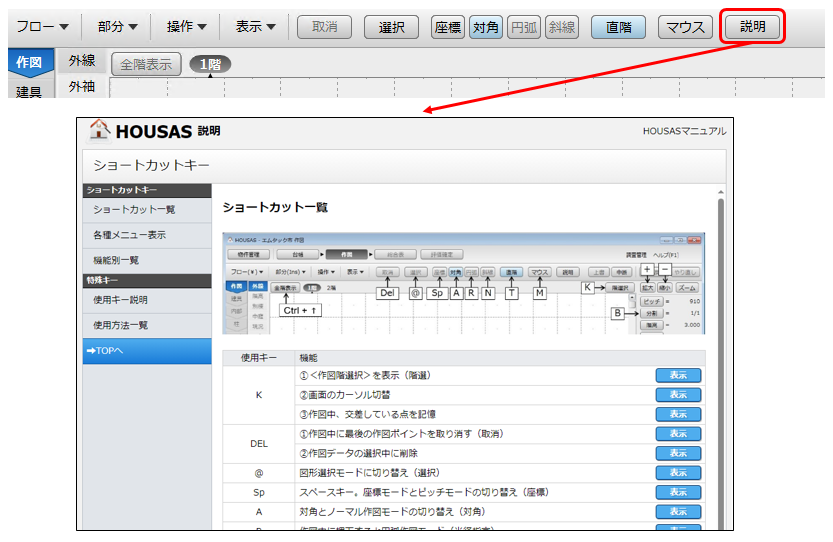Click 表示 for 最後の作図ポイントを取り消す row

(678, 434)
